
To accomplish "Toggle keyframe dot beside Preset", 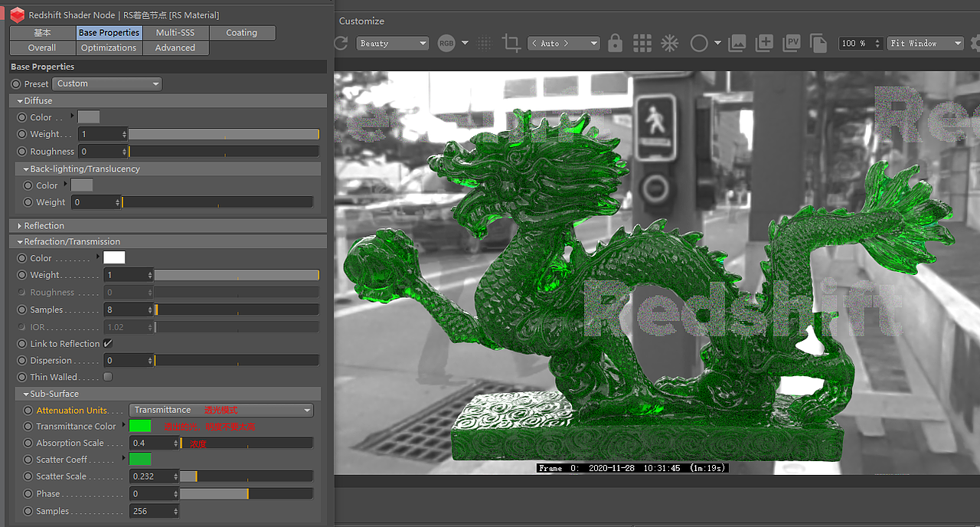I will [x=16, y=83].
